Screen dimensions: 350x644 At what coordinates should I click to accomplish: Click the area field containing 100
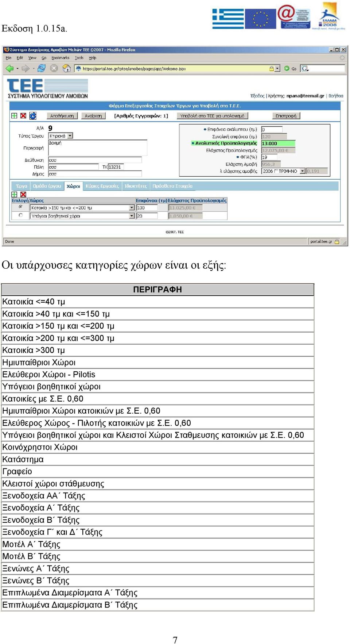coord(147,207)
